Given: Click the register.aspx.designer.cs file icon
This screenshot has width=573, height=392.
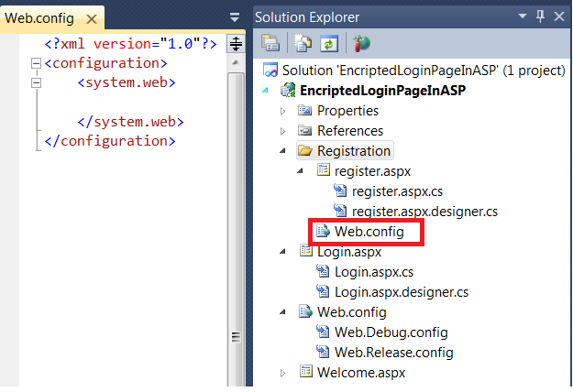Looking at the screenshot, I should point(340,211).
